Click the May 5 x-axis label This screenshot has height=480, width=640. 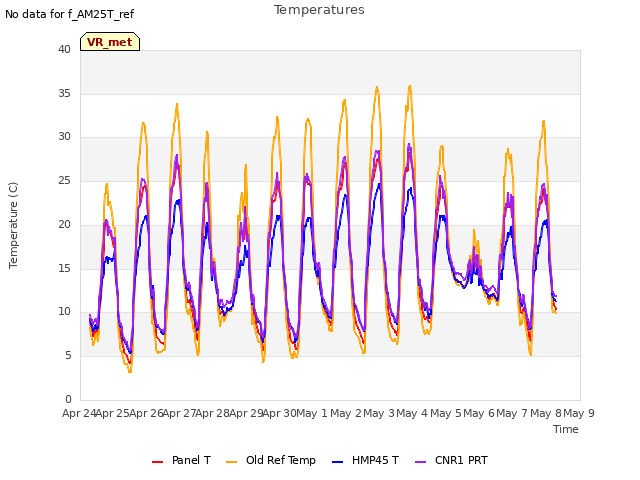446,413
